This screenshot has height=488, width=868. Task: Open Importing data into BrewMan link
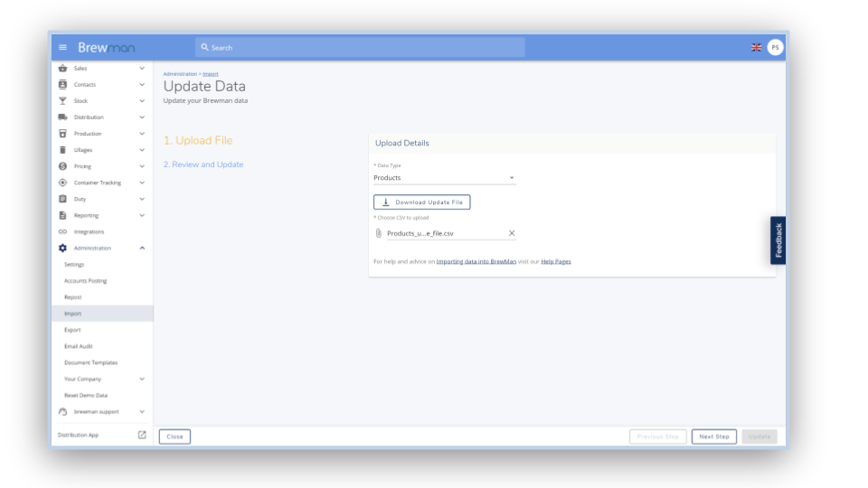coord(476,262)
